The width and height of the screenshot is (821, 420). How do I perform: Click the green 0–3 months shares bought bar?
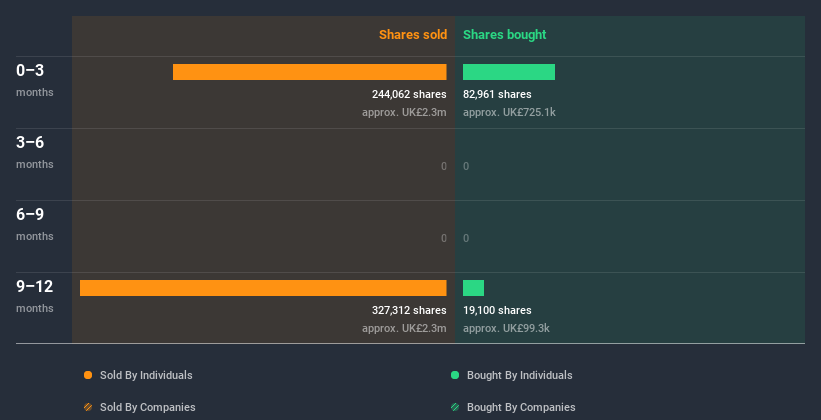point(509,72)
